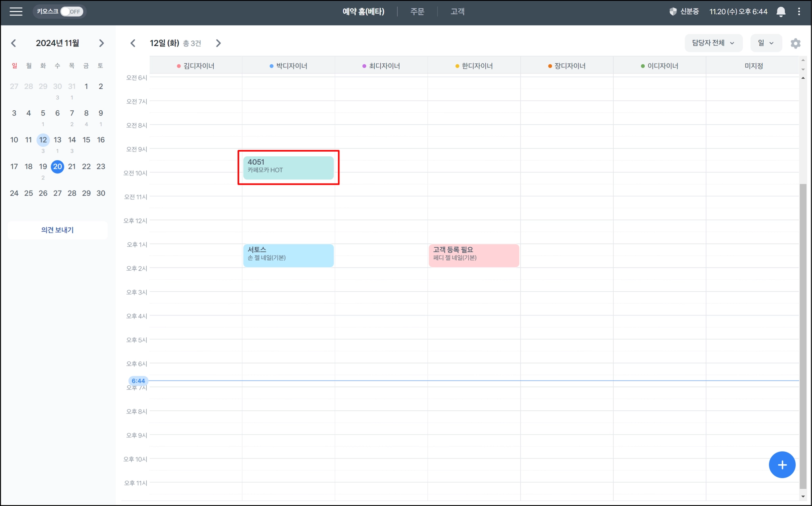Open the notification bell
812x506 pixels.
781,12
